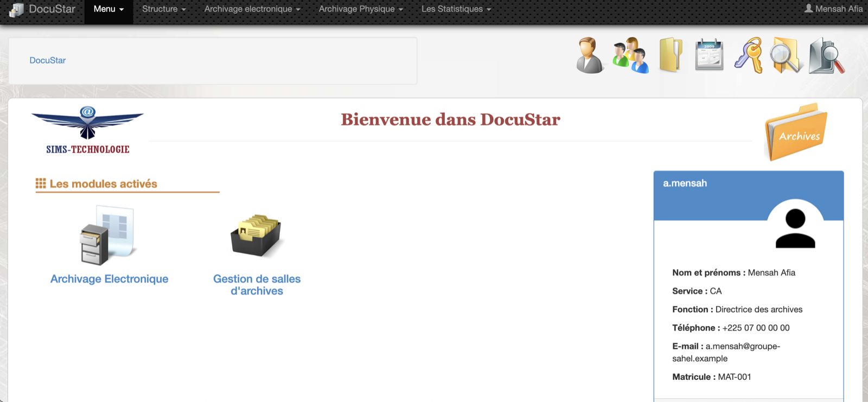Click the Gestion de salles archive box icon
This screenshot has height=402, width=868.
(256, 235)
